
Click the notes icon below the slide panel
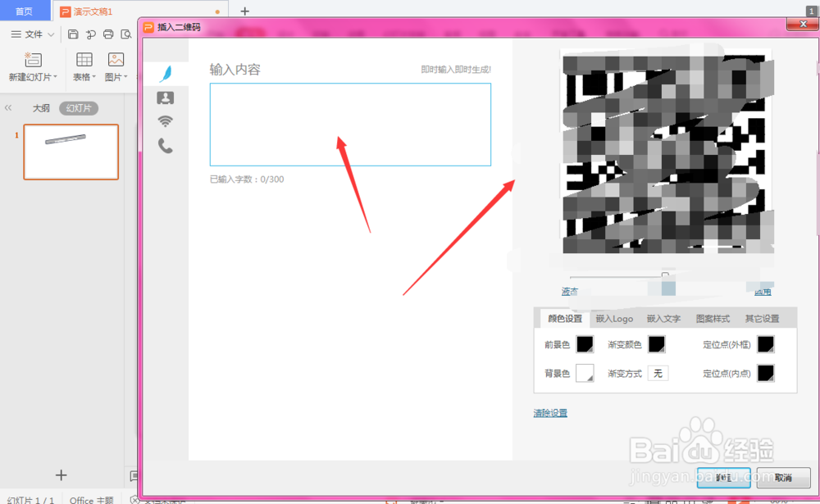pos(134,476)
